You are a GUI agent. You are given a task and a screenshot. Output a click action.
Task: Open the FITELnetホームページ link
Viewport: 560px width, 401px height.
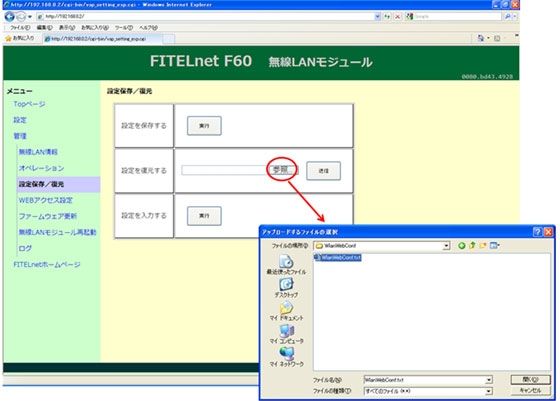(47, 265)
